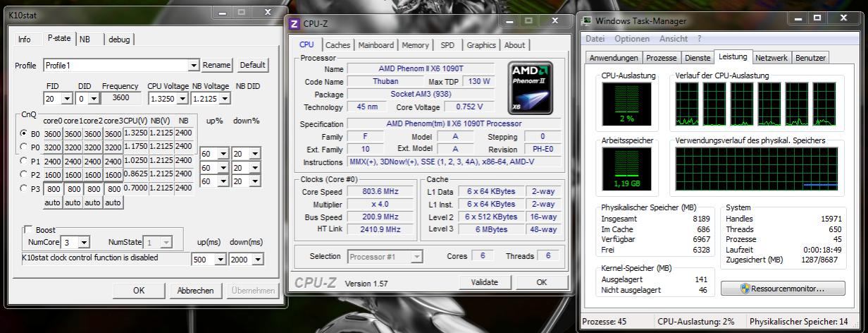
Task: Open the down(ms) dropdown showing 2000
Action: coord(247,260)
